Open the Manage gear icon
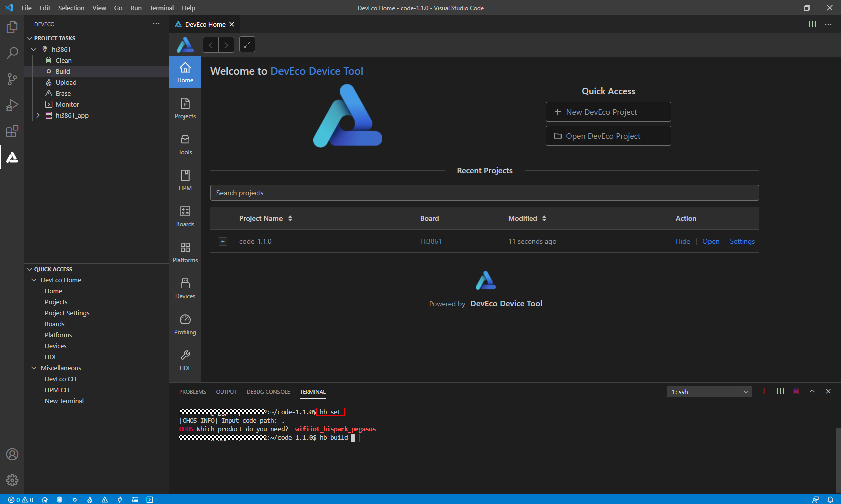841x504 pixels. click(12, 480)
